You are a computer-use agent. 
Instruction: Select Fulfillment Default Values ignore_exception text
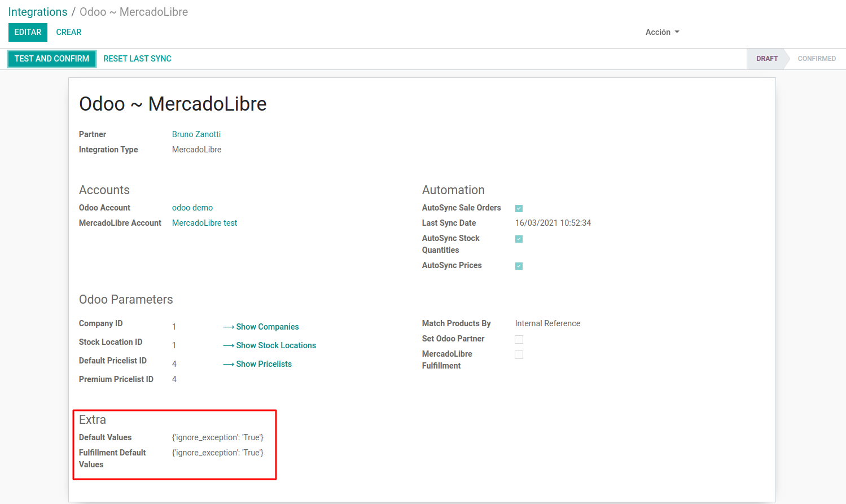[x=218, y=453]
